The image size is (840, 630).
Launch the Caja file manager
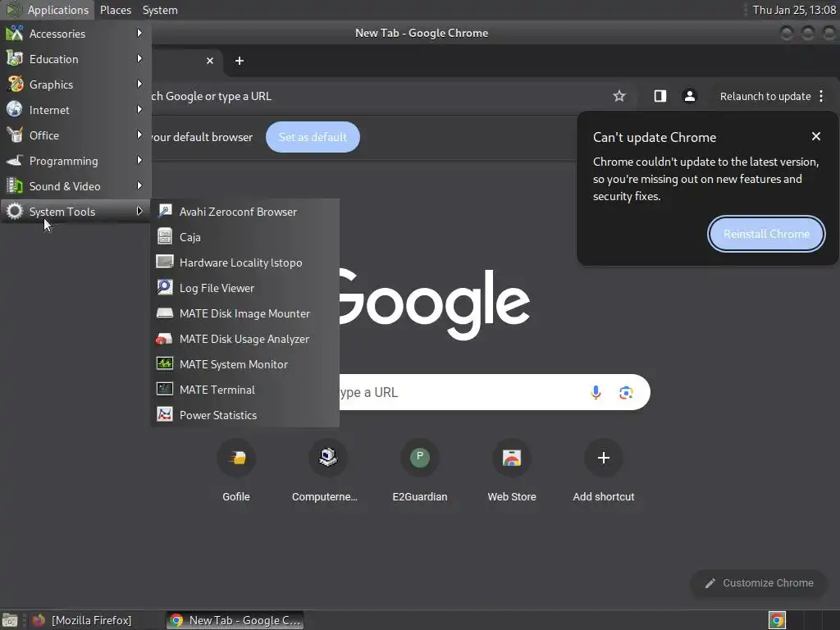(x=244, y=237)
